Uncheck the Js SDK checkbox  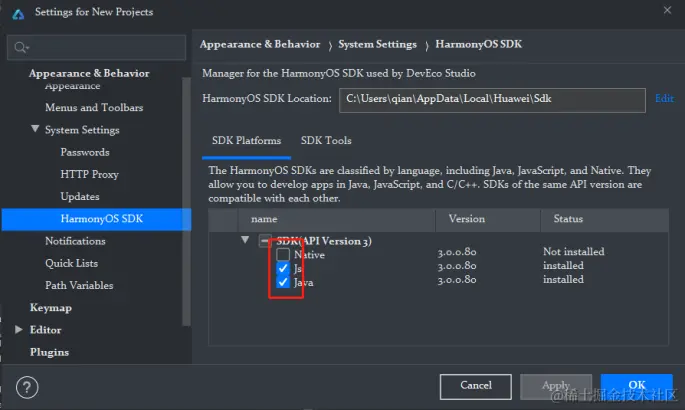283,268
